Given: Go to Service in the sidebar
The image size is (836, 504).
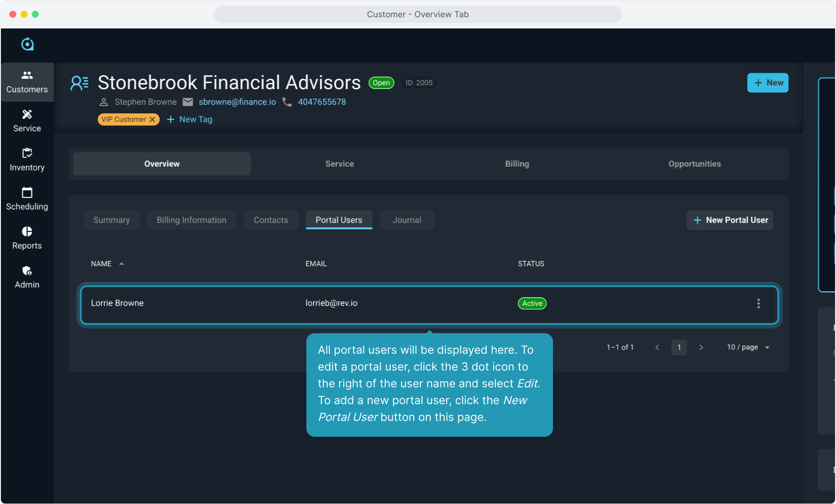Looking at the screenshot, I should [27, 121].
